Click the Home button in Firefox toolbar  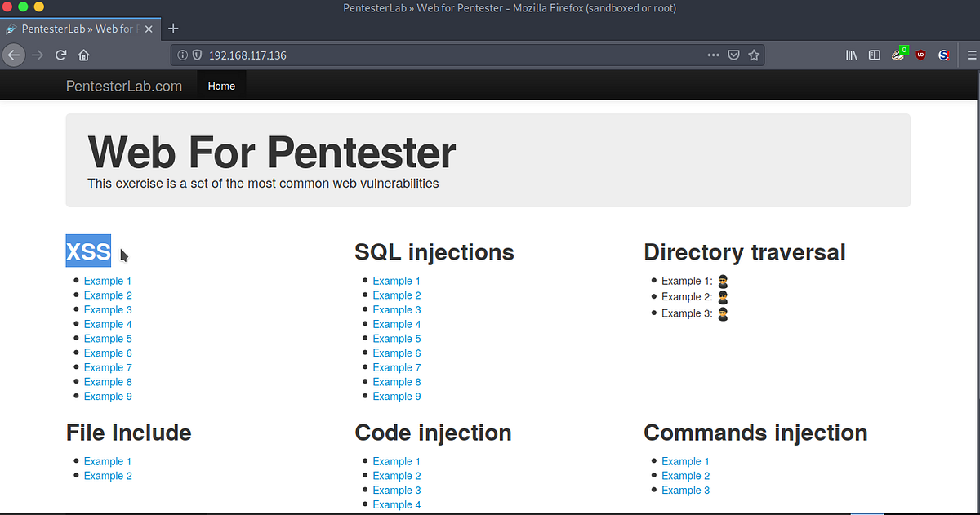[83, 55]
